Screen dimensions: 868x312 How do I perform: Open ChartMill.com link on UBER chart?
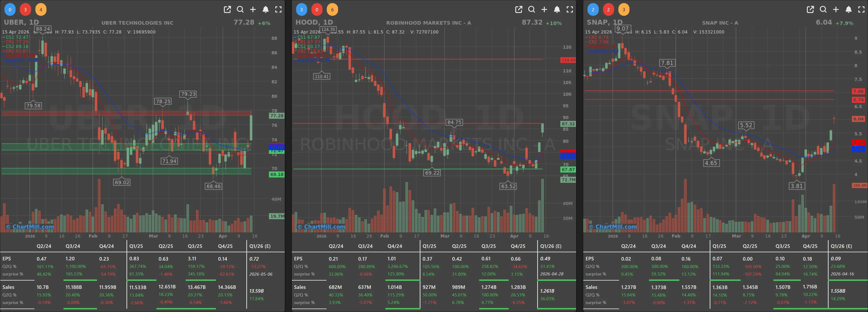[30, 227]
